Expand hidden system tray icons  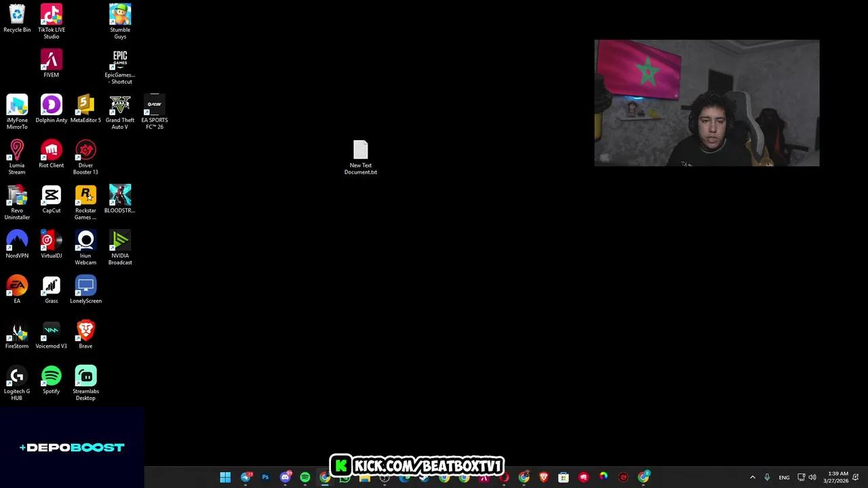click(x=753, y=477)
